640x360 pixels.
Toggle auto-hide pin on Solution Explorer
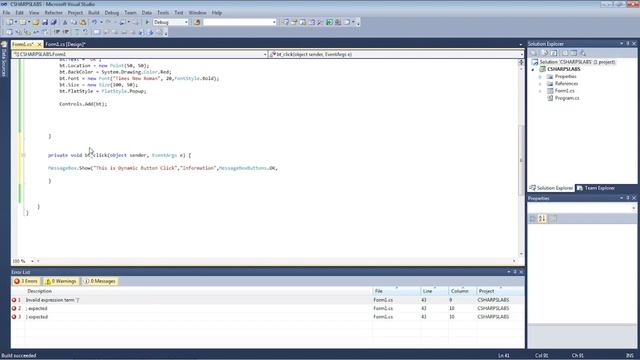pyautogui.click(x=628, y=44)
